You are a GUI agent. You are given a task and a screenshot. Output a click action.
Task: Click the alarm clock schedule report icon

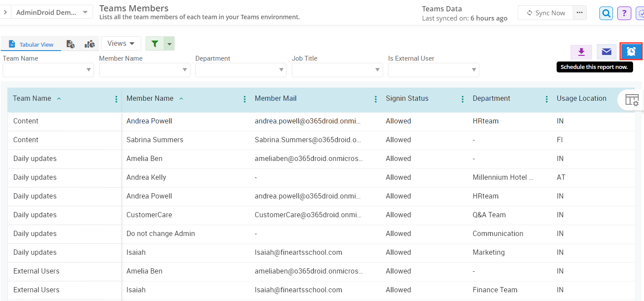pos(631,52)
